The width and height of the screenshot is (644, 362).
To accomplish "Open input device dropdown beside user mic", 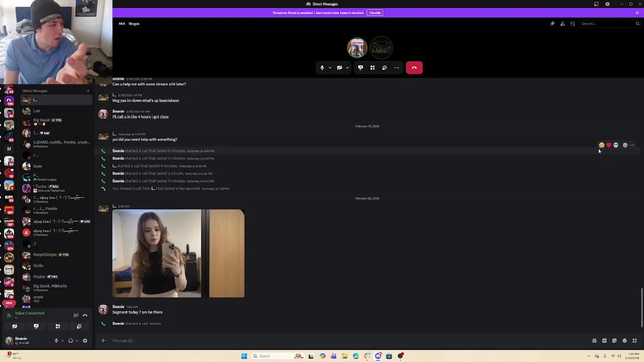I will click(x=62, y=341).
